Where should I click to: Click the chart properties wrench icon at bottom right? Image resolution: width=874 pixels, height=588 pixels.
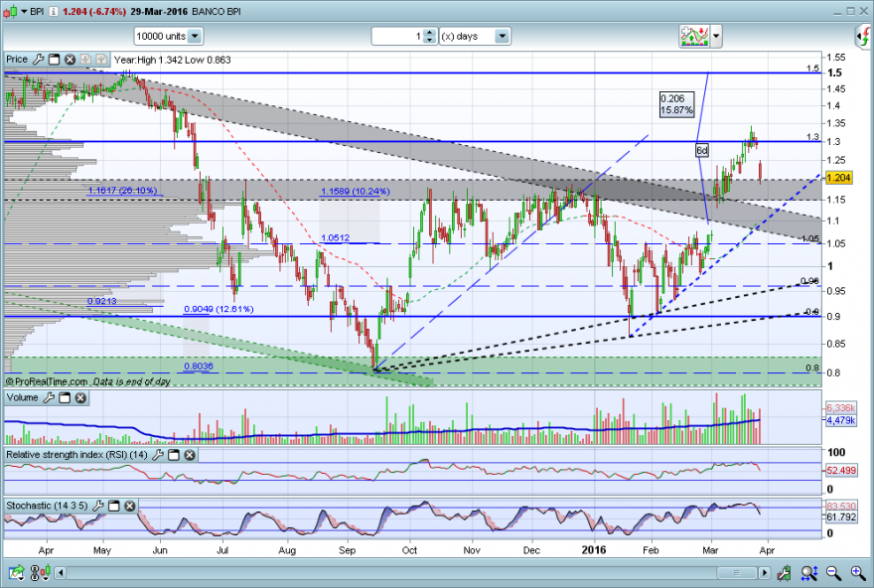[x=784, y=572]
